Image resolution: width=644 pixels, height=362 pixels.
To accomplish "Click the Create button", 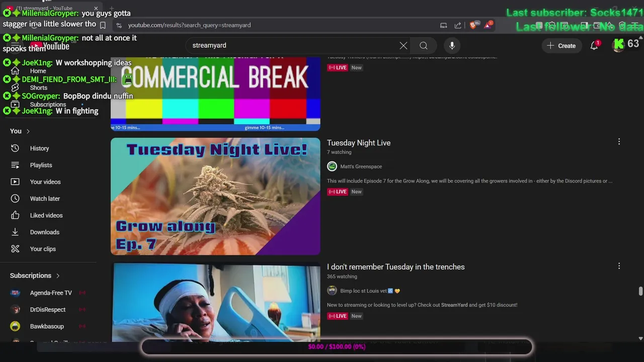I will (561, 45).
